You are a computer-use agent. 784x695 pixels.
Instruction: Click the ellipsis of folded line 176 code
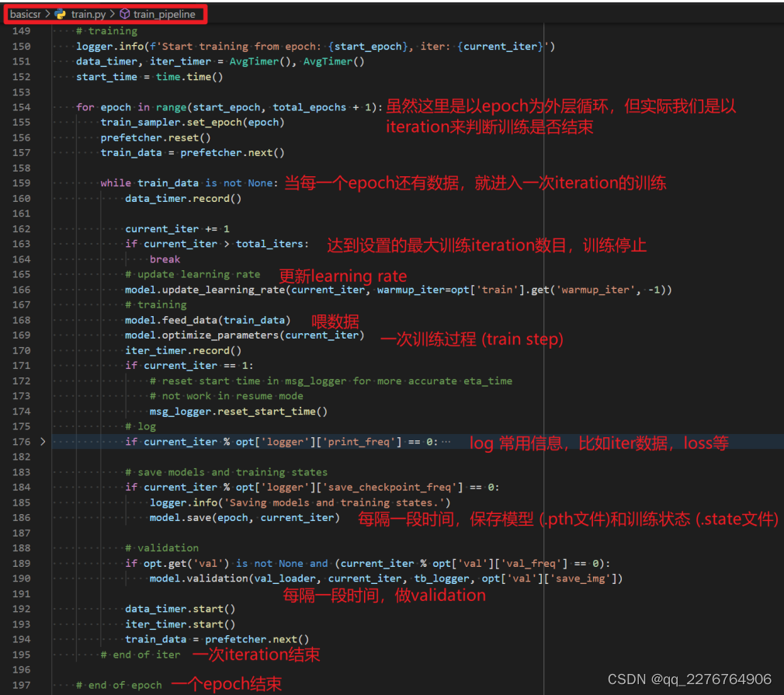(446, 442)
